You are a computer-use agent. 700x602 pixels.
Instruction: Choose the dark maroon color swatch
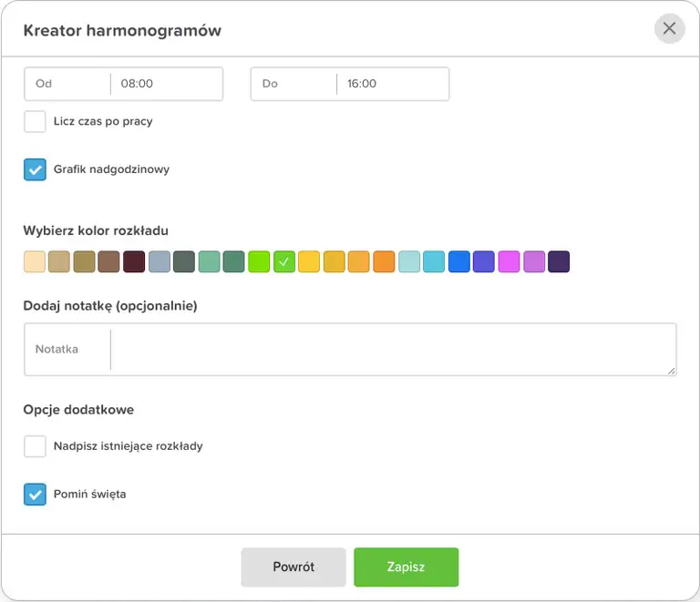134,262
